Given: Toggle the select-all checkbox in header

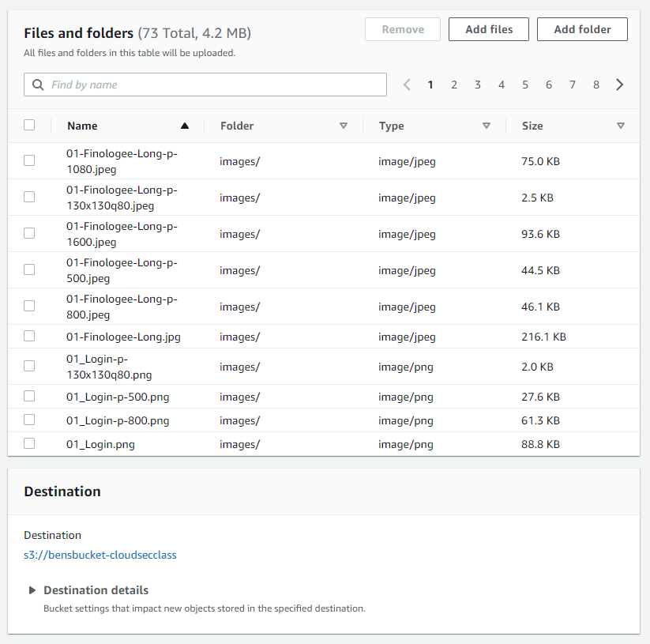Looking at the screenshot, I should pos(29,125).
